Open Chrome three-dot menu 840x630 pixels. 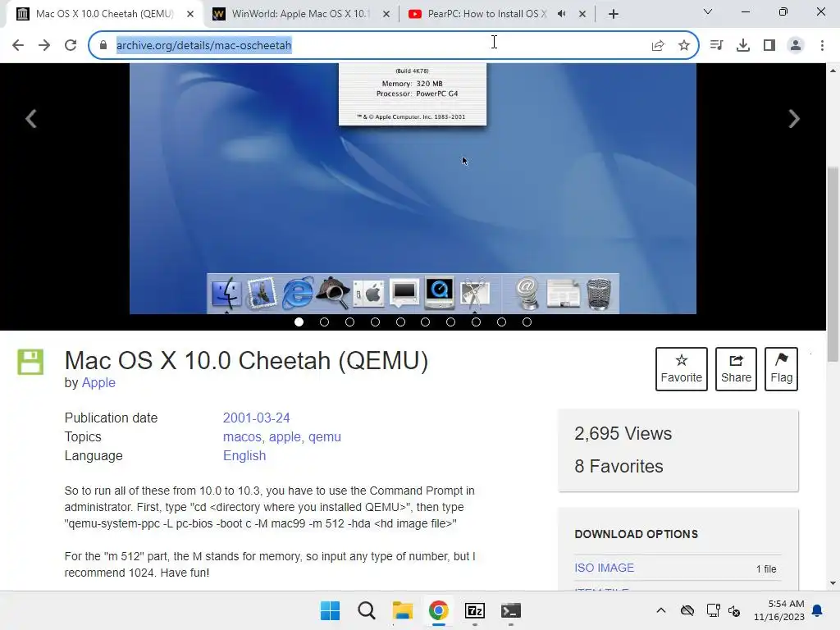click(x=822, y=45)
